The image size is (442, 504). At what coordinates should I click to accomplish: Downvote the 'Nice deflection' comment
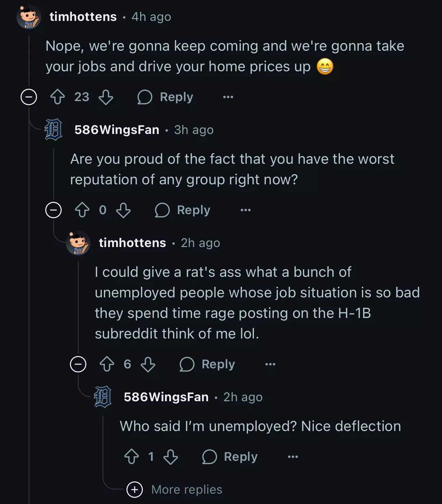tap(171, 457)
